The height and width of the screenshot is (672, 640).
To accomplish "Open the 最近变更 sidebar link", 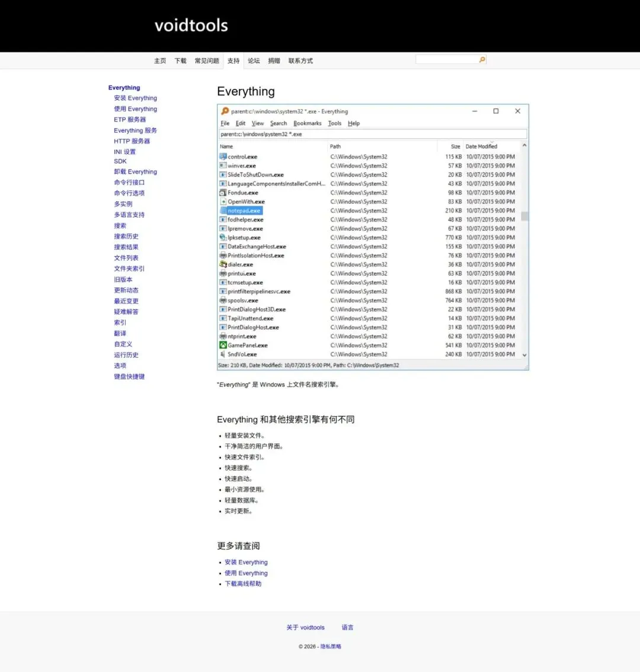I will [x=126, y=301].
